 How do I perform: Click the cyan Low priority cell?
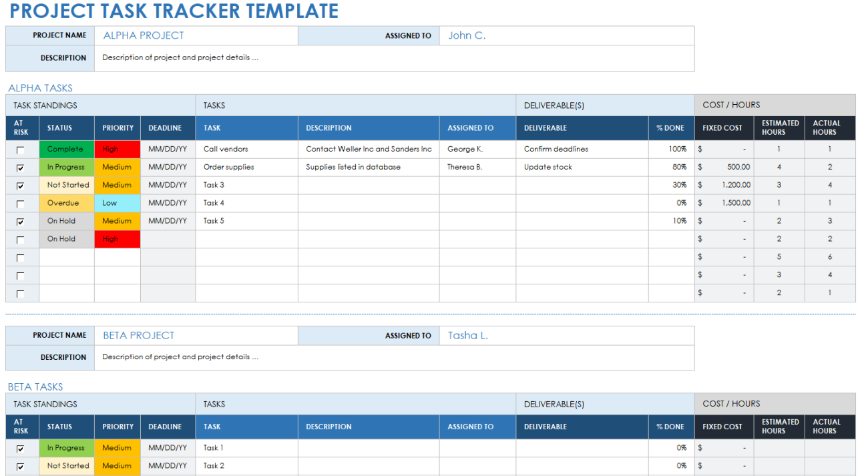[117, 203]
